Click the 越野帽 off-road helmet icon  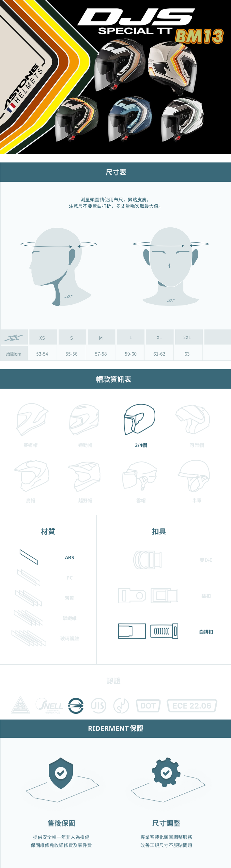84,476
